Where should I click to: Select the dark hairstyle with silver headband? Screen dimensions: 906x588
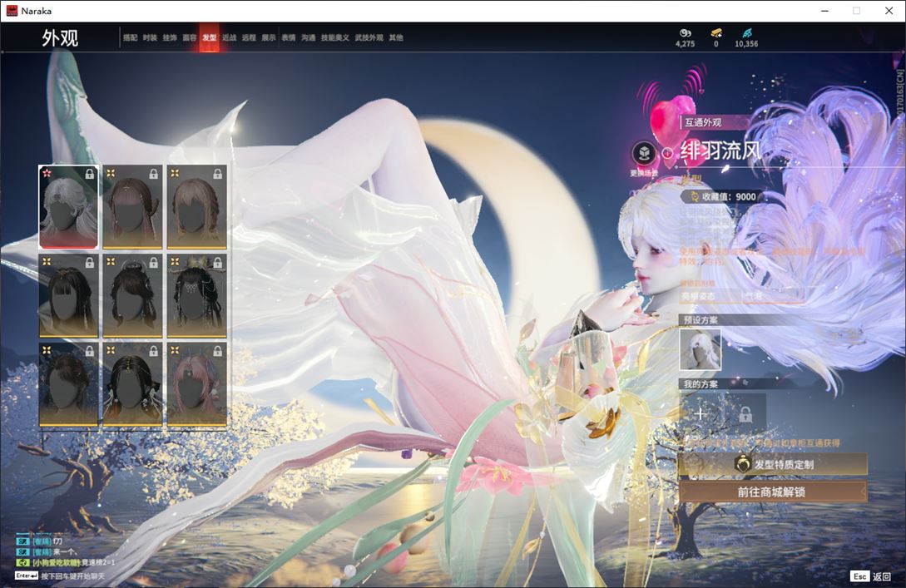click(132, 296)
